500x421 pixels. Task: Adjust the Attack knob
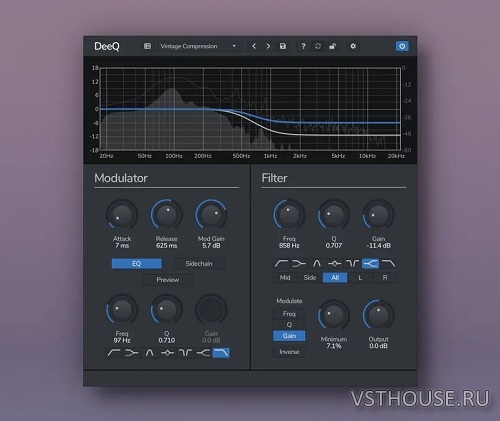[x=122, y=215]
